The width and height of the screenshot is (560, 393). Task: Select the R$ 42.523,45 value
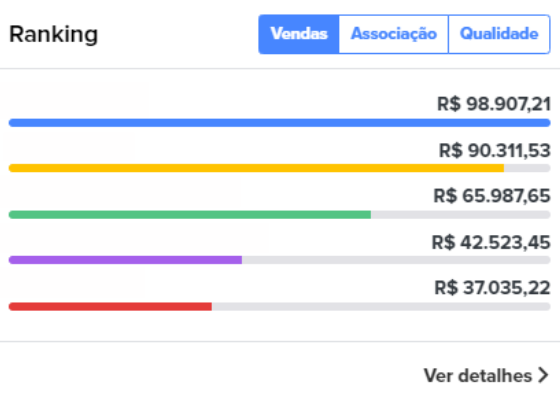pos(491,243)
